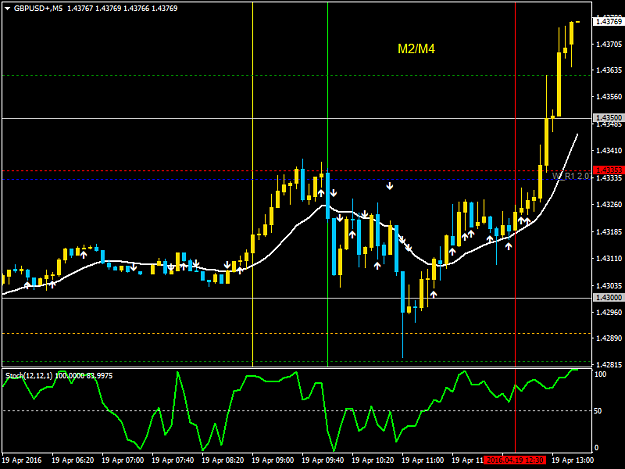625x469 pixels.
Task: Click the red 1.43353 price tag
Action: point(608,170)
